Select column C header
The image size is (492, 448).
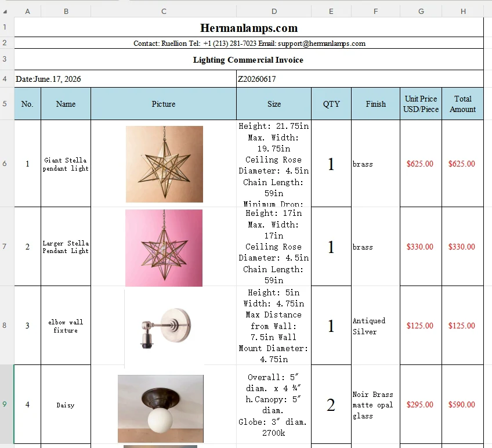tap(164, 12)
